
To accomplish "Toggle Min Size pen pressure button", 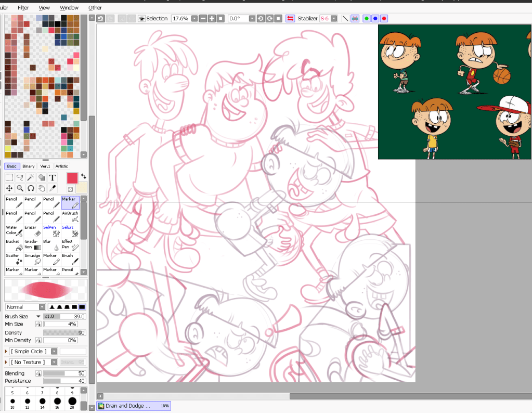I will pyautogui.click(x=38, y=324).
